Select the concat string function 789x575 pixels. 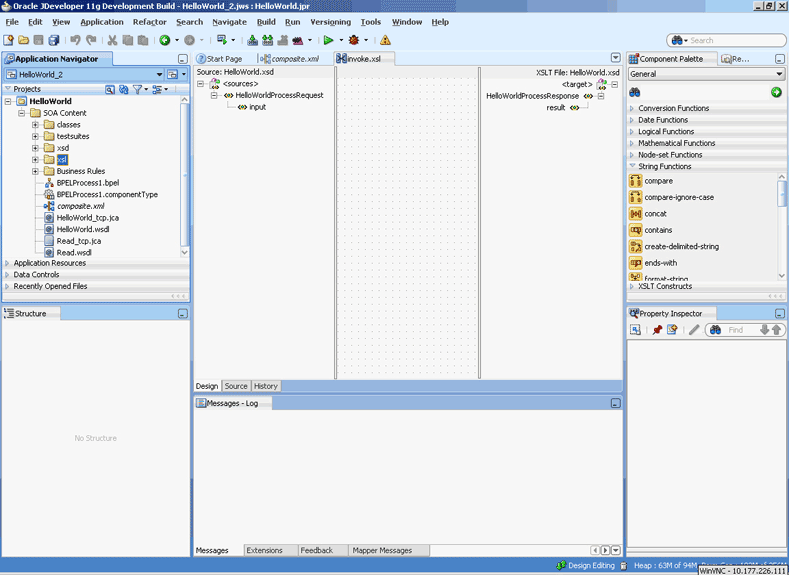point(648,214)
